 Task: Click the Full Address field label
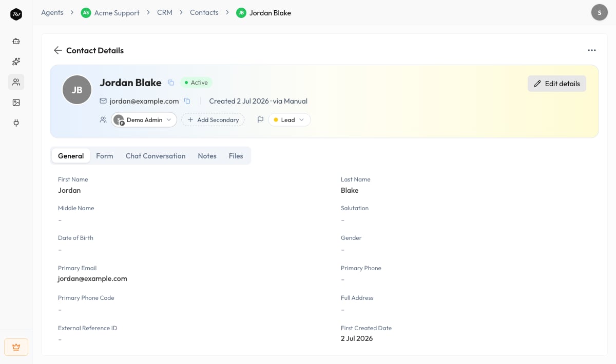tap(357, 298)
